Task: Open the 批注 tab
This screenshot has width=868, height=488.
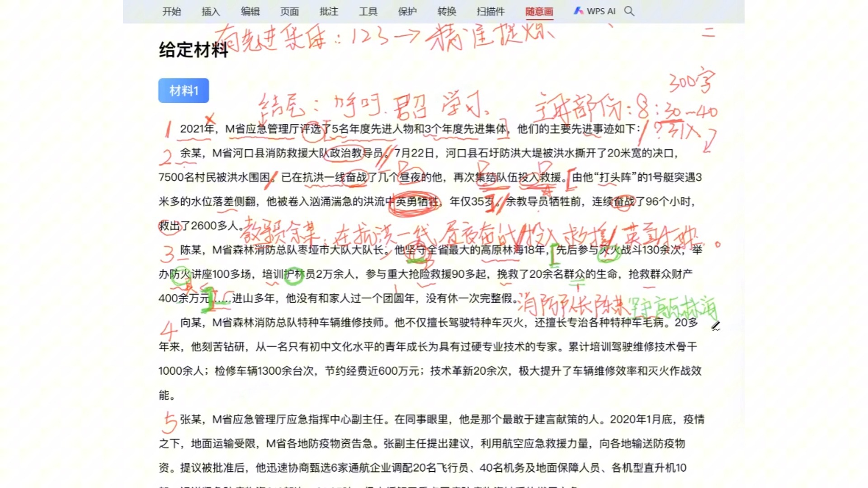Action: 329,11
